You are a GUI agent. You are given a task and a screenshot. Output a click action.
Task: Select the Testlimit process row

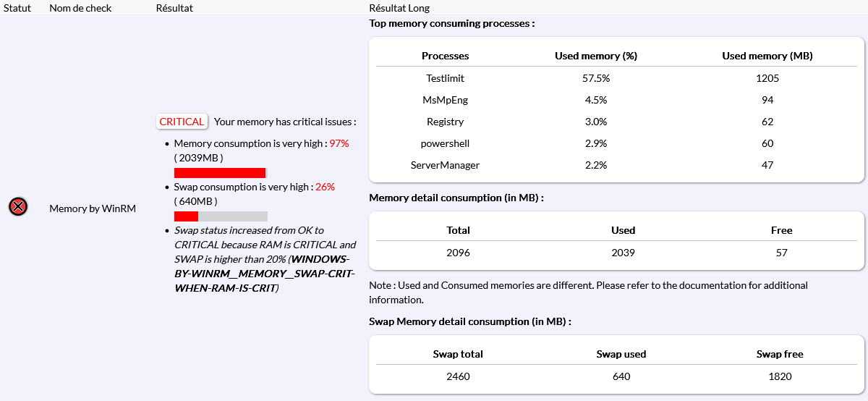(445, 78)
